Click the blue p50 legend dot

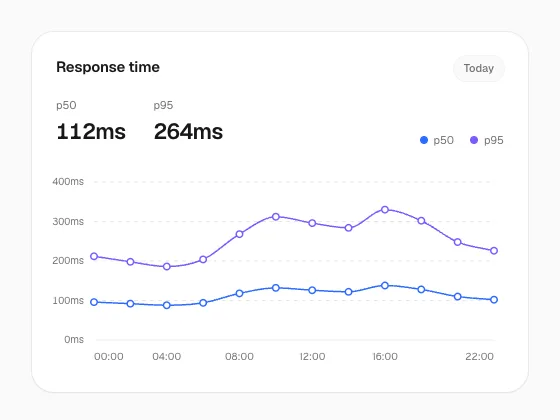click(424, 140)
